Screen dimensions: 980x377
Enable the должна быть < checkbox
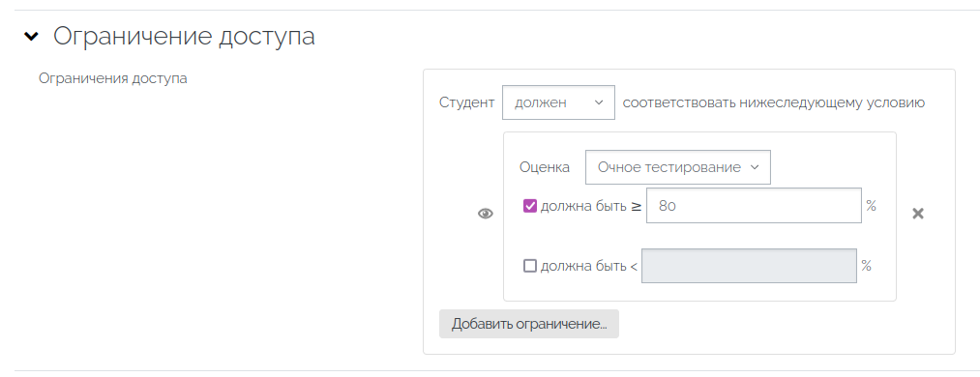(x=530, y=266)
